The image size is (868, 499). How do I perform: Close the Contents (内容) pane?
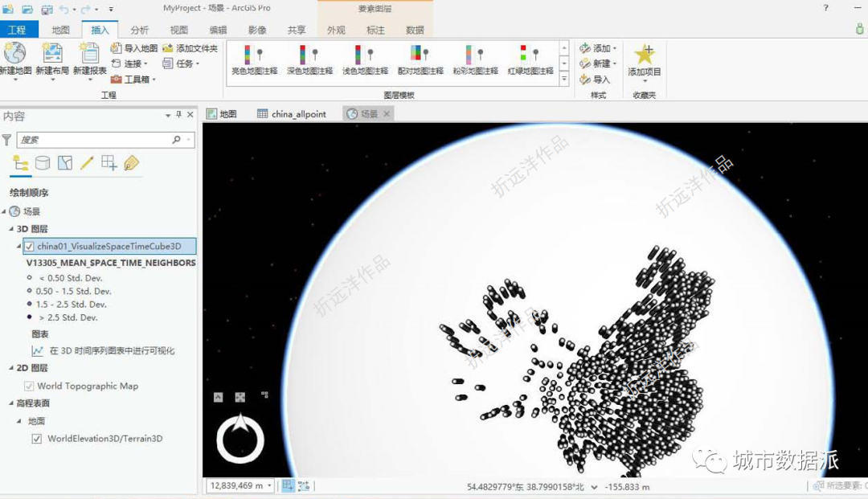(x=190, y=115)
